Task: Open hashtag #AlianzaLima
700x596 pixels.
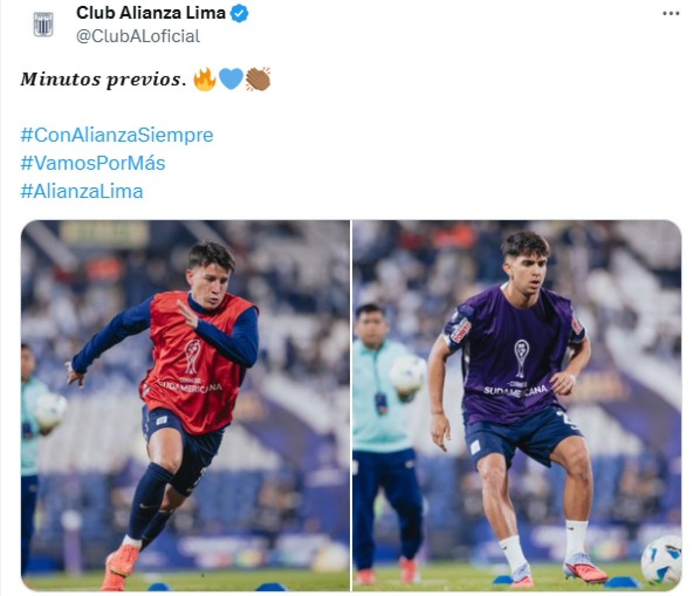Action: point(82,191)
